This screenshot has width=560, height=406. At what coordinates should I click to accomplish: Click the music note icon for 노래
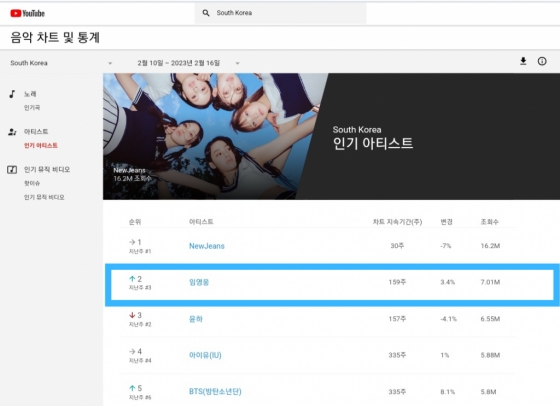[12, 94]
